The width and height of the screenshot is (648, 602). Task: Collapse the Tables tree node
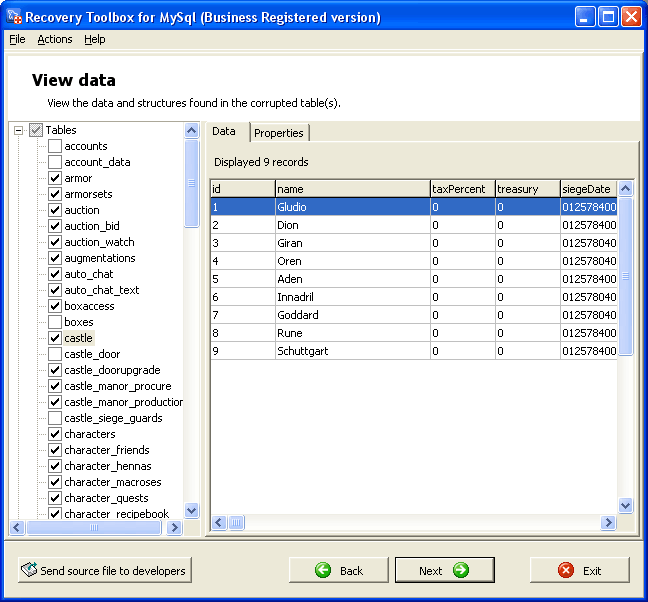coord(18,130)
